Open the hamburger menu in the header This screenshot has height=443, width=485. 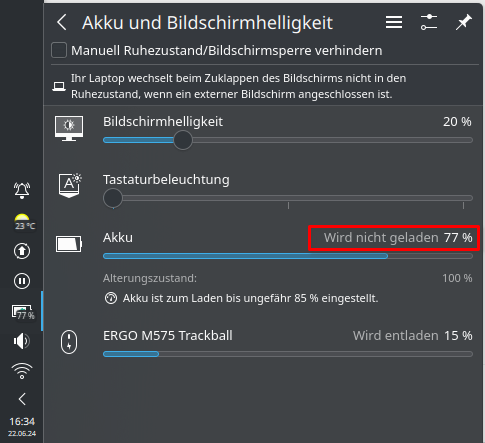pos(394,22)
